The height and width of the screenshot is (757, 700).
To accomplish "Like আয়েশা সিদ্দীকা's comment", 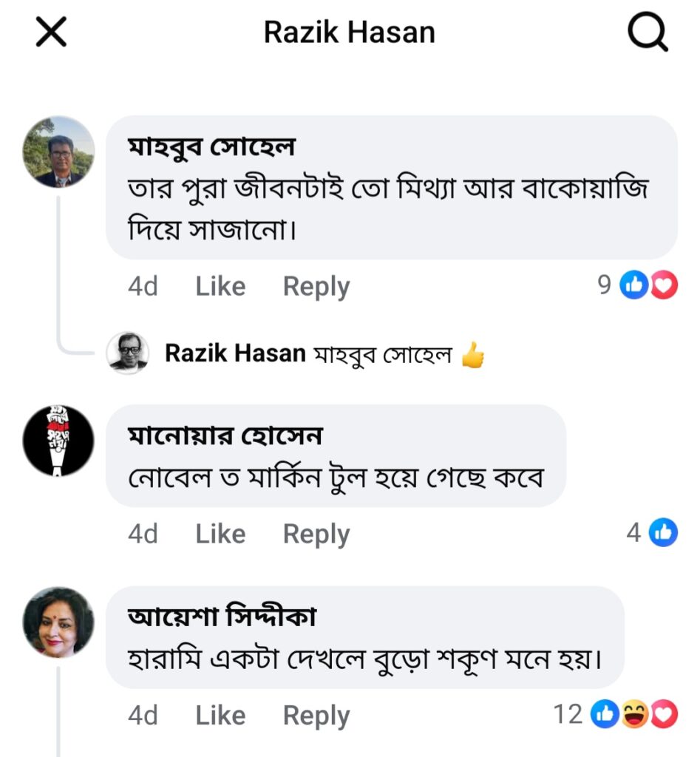I will pyautogui.click(x=220, y=715).
